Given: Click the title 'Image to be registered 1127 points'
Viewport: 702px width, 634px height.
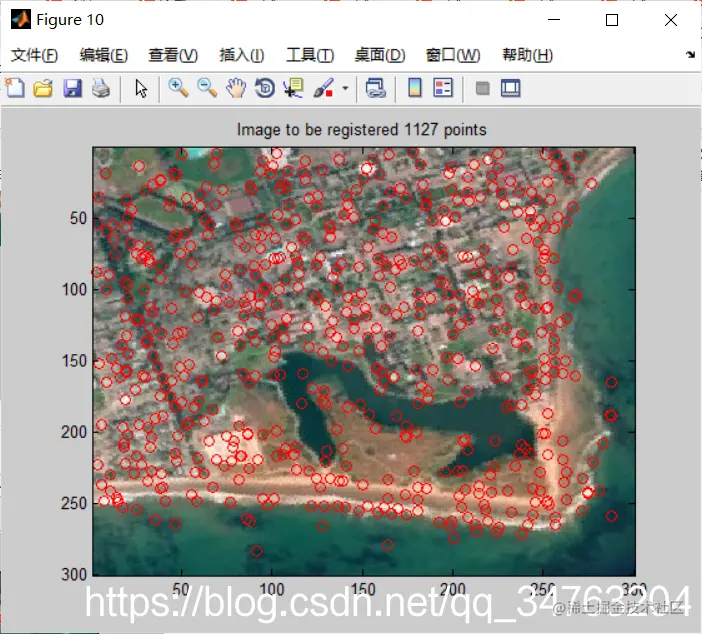Looking at the screenshot, I should [362, 130].
